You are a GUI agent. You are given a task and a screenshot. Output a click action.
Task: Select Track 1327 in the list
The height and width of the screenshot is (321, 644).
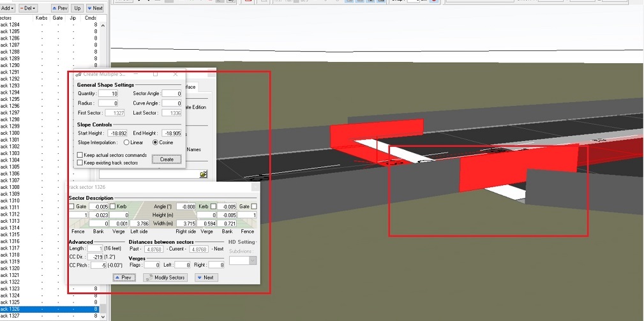coord(49,316)
